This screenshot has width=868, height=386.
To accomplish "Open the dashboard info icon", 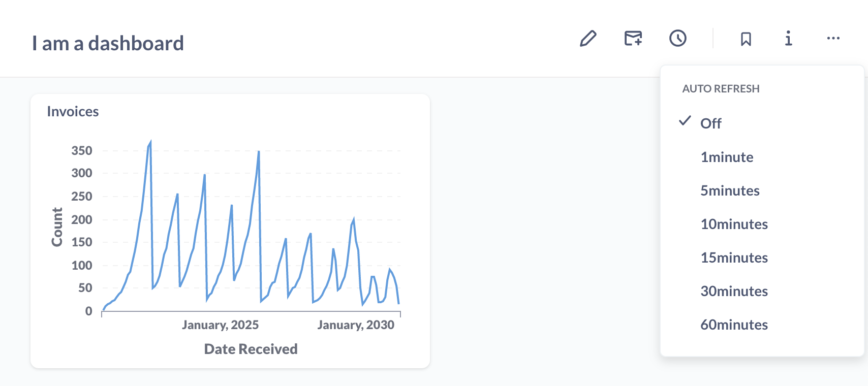I will pyautogui.click(x=788, y=39).
